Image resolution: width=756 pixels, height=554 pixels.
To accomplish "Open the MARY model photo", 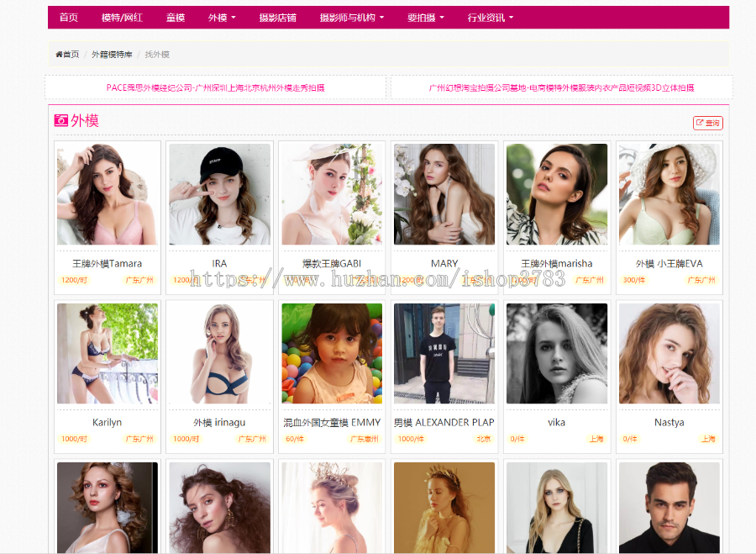I will pyautogui.click(x=444, y=194).
